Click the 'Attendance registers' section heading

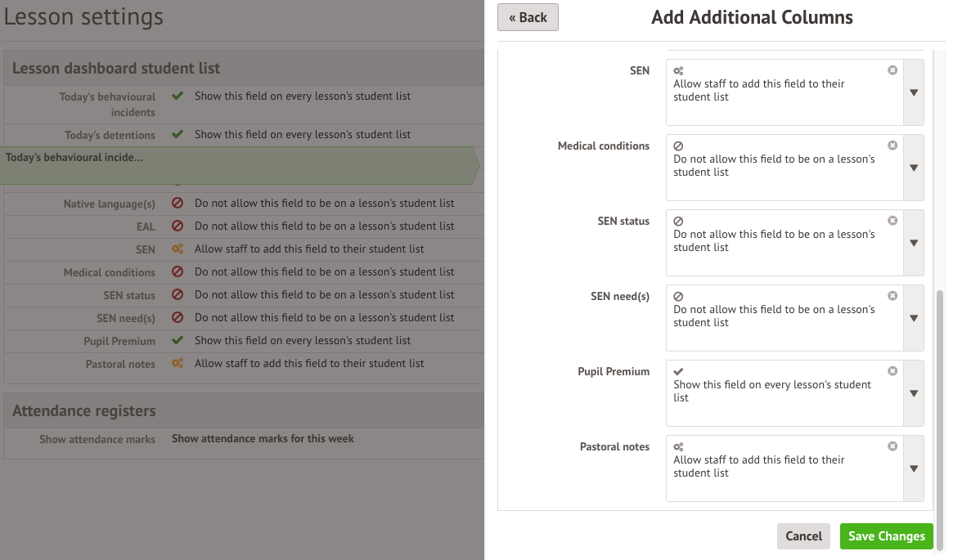[84, 411]
